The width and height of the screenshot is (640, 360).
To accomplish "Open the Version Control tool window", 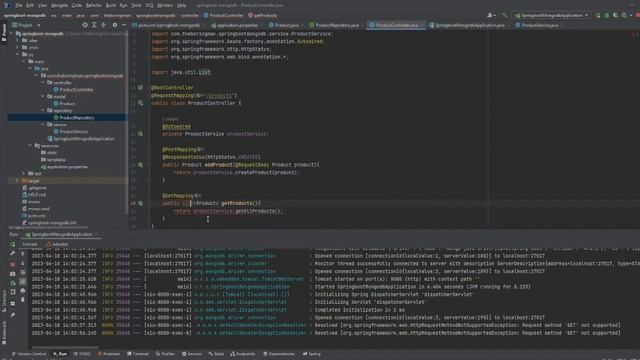I will pos(29,354).
